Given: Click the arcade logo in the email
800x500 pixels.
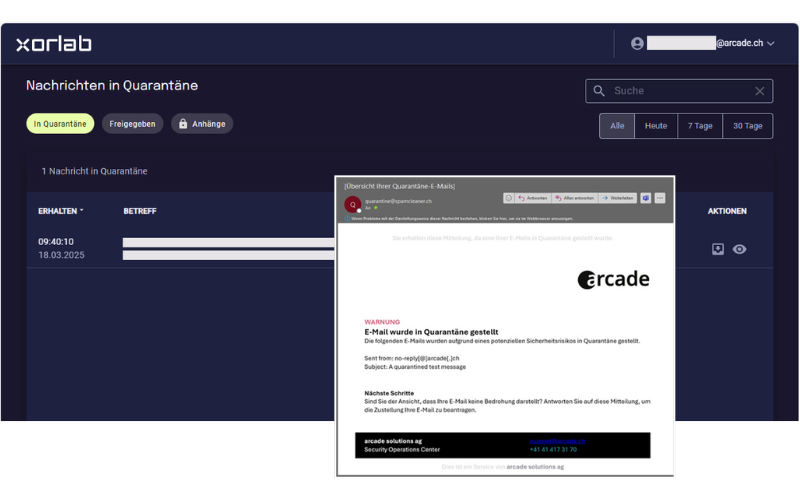Looking at the screenshot, I should (613, 279).
